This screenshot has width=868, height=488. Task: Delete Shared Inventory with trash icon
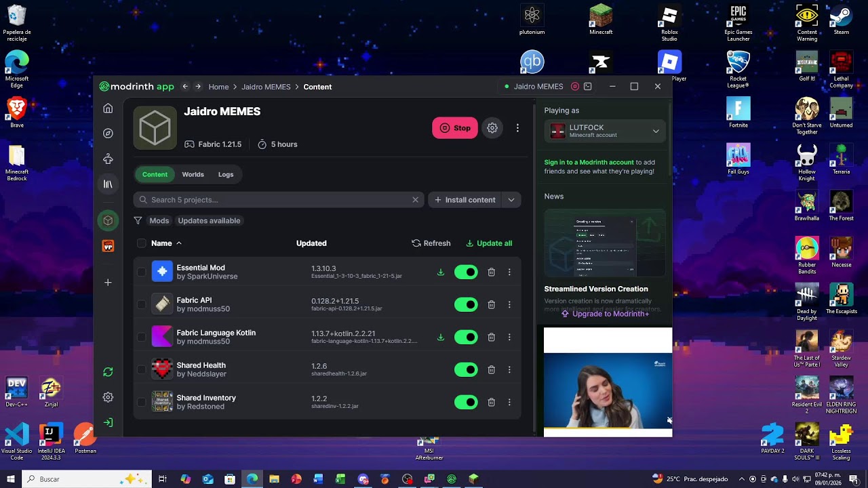(x=492, y=402)
